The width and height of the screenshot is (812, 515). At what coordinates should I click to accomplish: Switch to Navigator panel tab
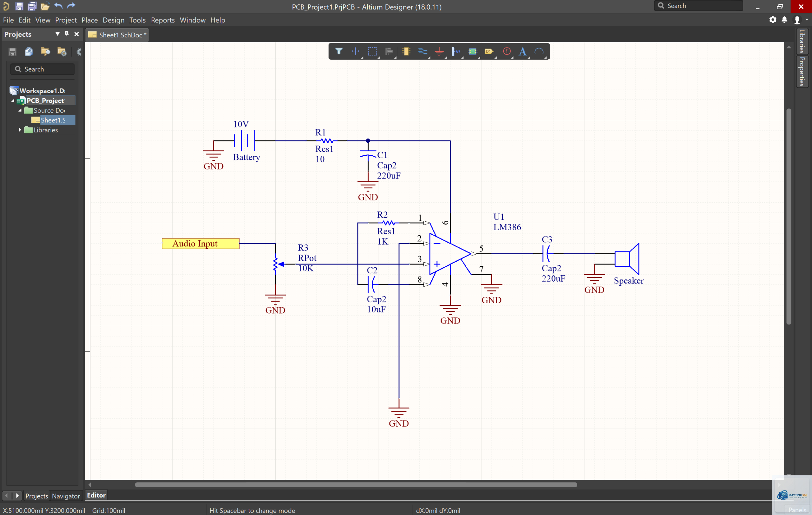66,496
